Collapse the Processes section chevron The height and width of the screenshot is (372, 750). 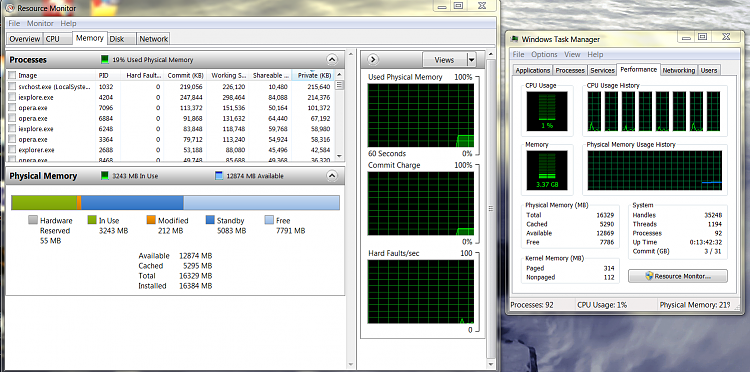[x=332, y=60]
